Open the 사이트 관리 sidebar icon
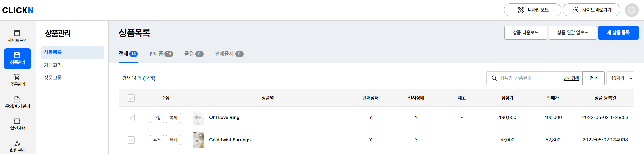Screen dimensions: 644x154 [x=17, y=34]
